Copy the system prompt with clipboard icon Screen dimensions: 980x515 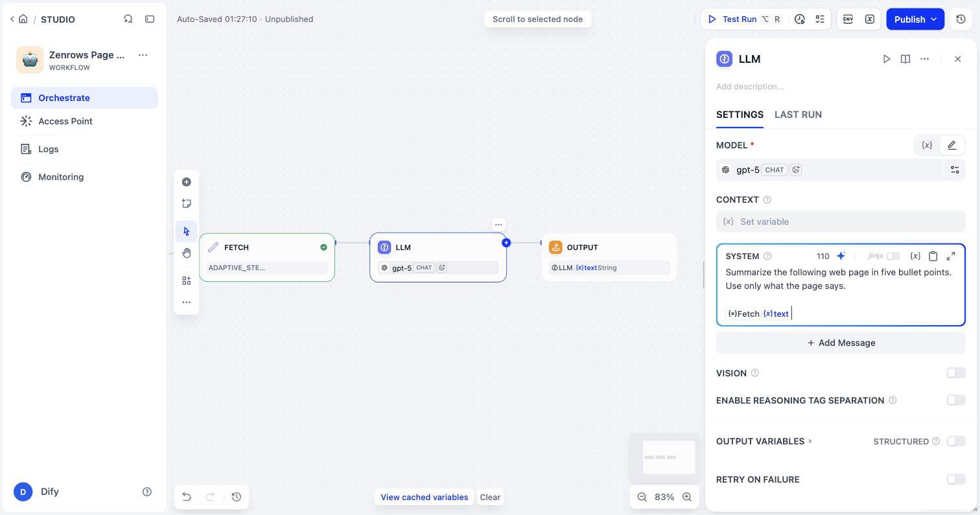coord(933,256)
